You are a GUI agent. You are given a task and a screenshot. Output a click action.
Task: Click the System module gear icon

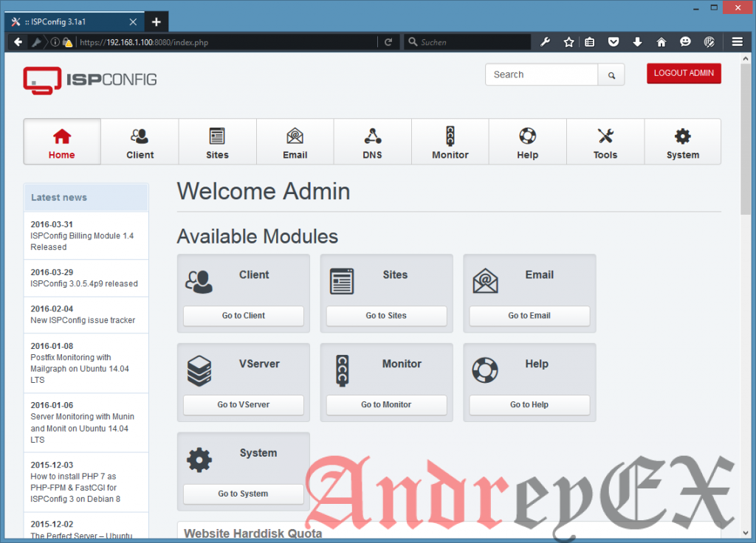(199, 460)
